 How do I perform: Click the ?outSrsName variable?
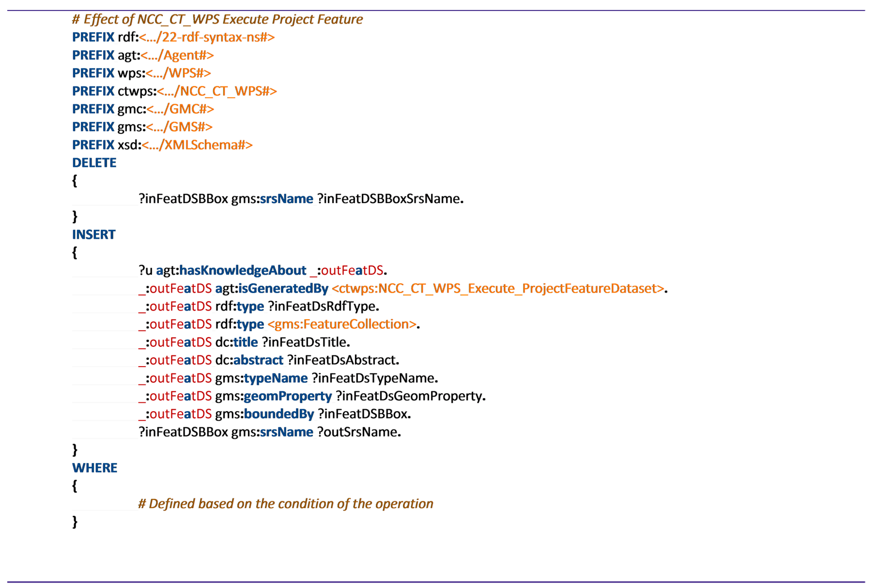[359, 432]
